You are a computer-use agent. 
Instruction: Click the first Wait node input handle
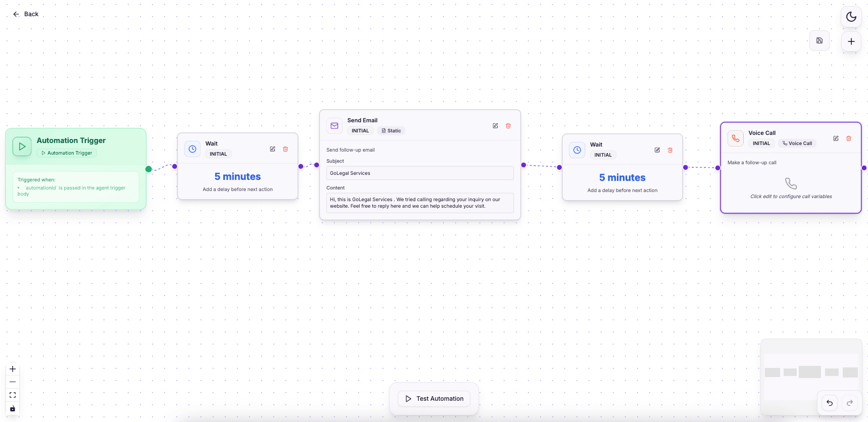175,166
